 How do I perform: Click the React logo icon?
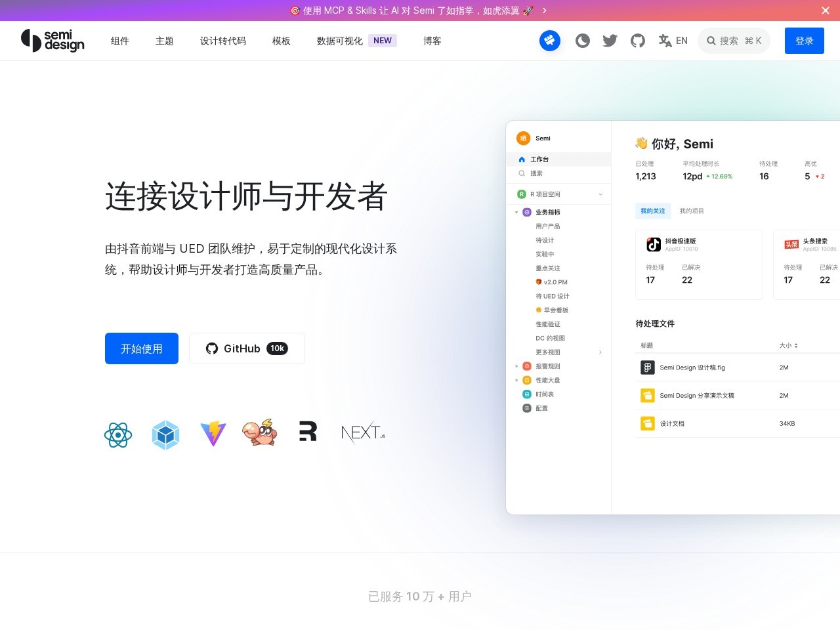(x=118, y=434)
